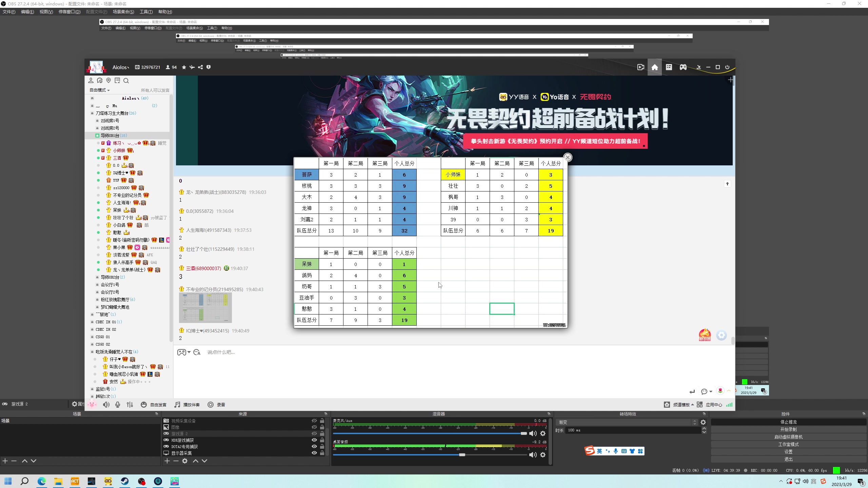Viewport: 868px width, 488px height.
Task: Toggle the lock on 视频采集设备 source
Action: click(322, 421)
